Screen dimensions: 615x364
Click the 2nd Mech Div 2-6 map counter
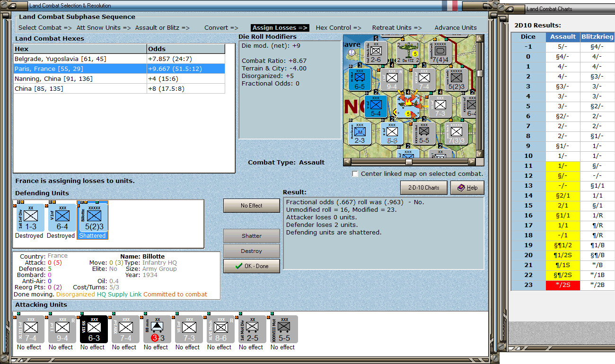click(x=376, y=53)
